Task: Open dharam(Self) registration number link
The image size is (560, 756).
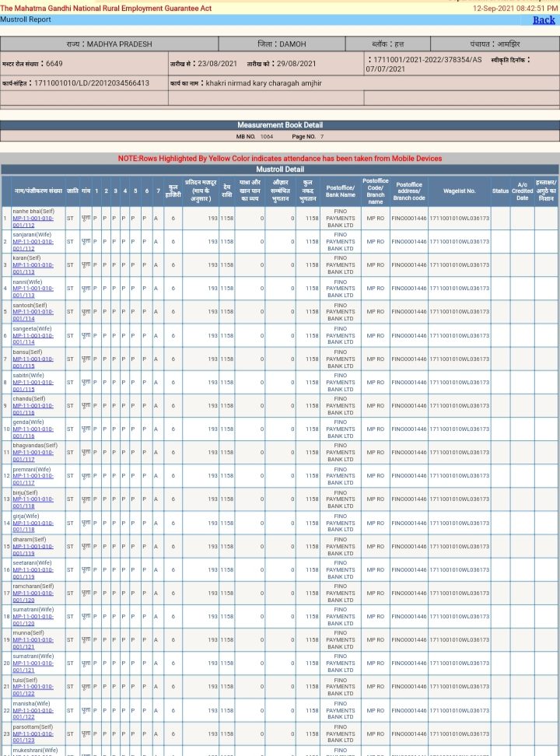Action: pos(33,550)
